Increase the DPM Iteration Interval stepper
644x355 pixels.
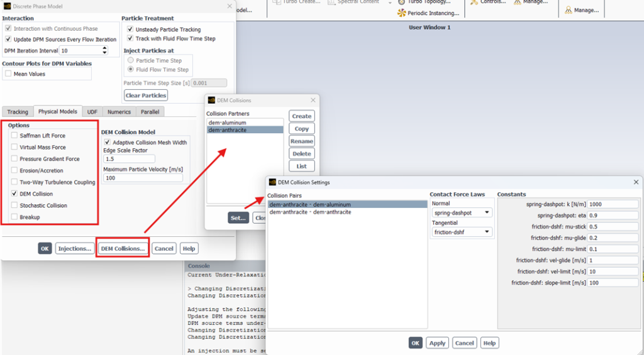point(104,48)
